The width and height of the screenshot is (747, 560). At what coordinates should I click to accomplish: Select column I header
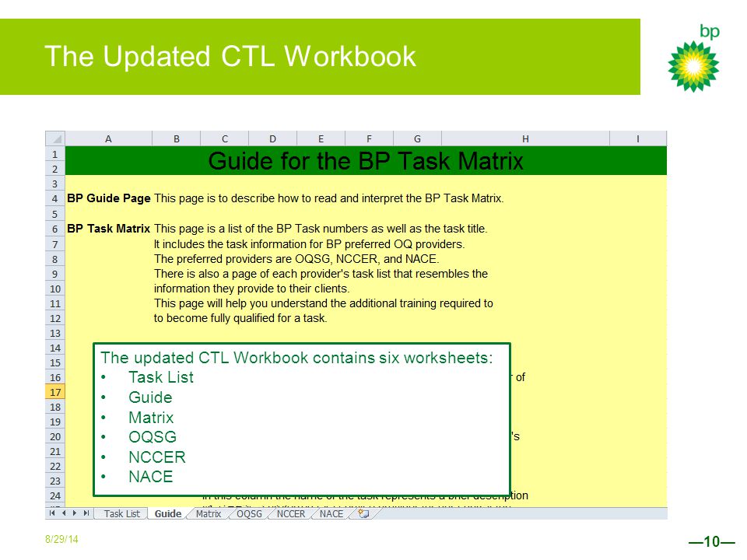pyautogui.click(x=638, y=138)
